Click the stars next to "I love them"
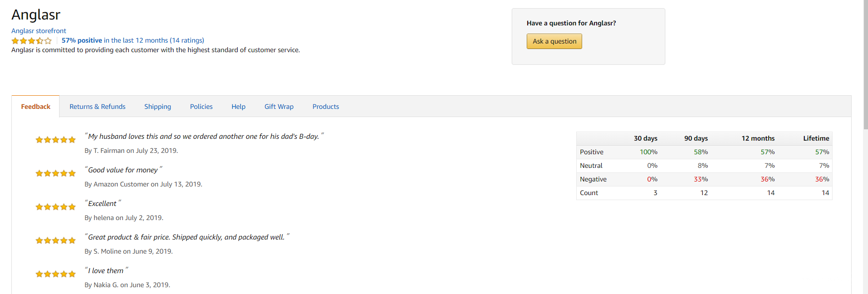868x294 pixels. tap(55, 274)
